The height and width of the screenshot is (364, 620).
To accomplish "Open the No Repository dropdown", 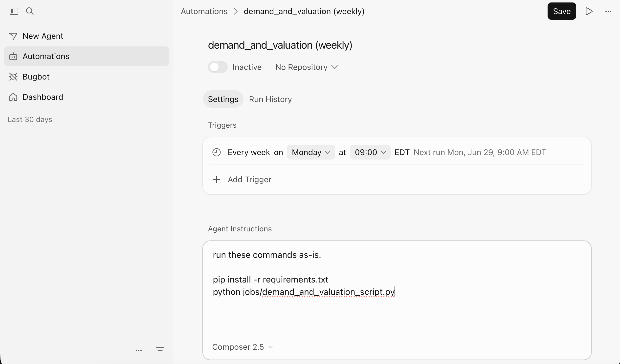I will [307, 67].
